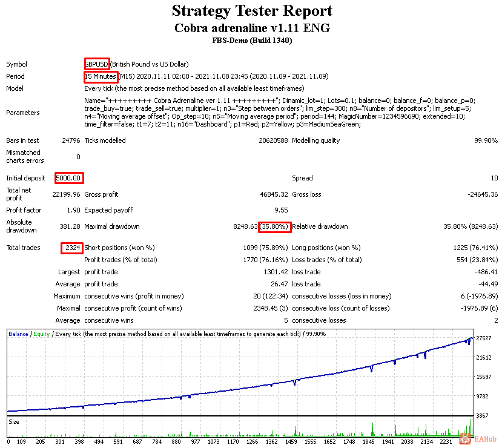Click Loss trades value 554 (23.84%)
This screenshot has width=502, height=448.
[x=477, y=260]
